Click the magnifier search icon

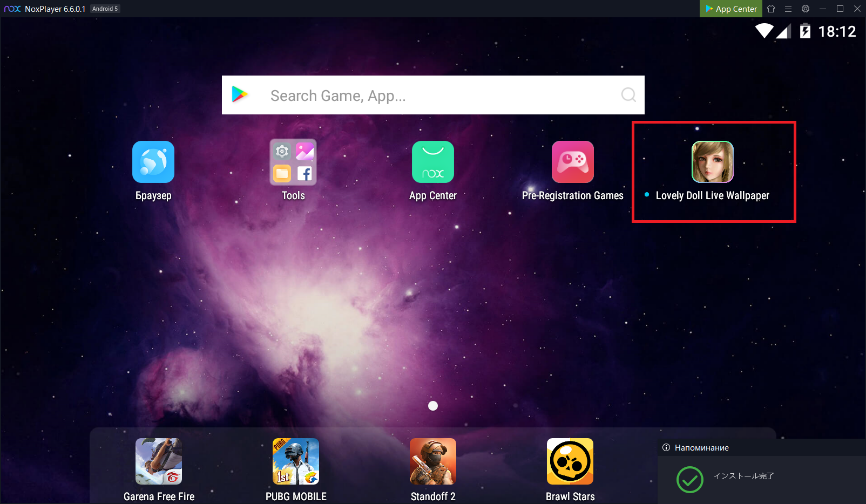(x=628, y=95)
